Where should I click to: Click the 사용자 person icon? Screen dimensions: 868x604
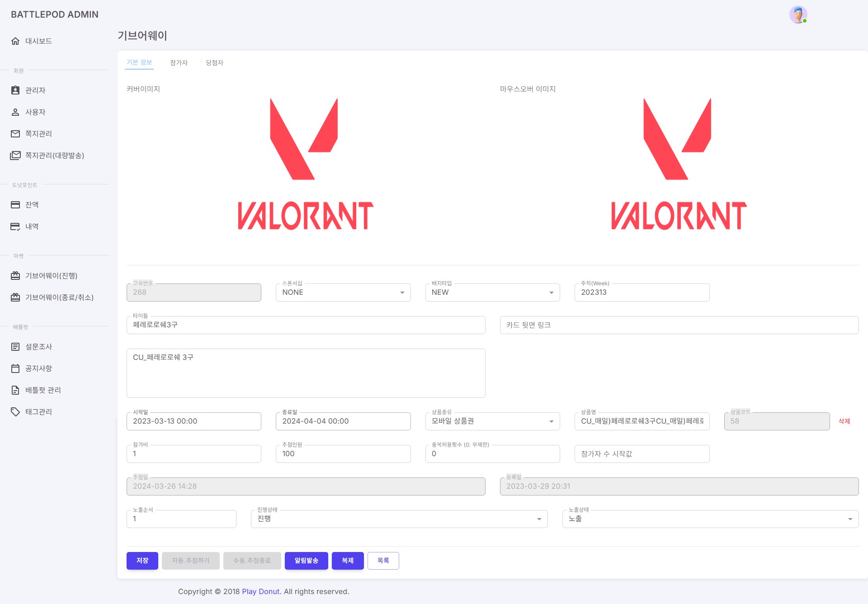(x=15, y=112)
